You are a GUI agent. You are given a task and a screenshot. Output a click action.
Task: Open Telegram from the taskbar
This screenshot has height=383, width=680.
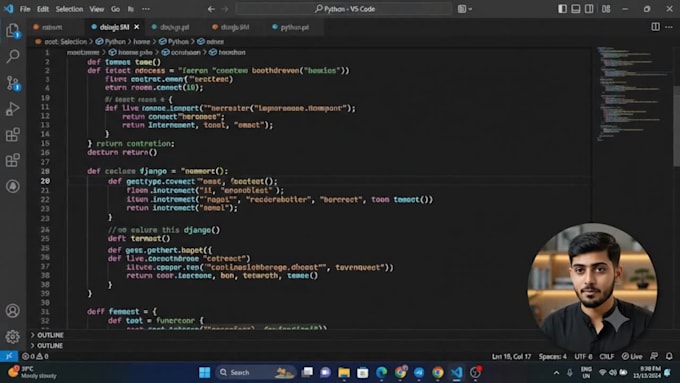click(419, 372)
